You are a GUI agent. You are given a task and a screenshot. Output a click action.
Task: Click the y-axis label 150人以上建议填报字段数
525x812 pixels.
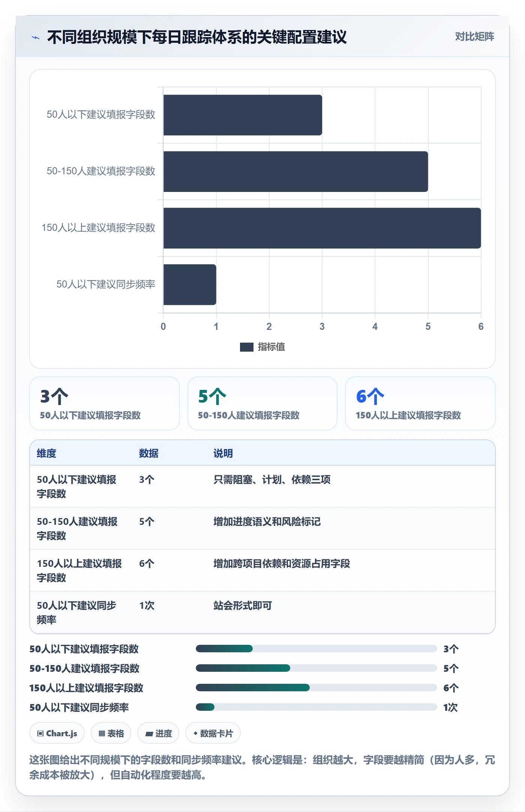pos(98,228)
